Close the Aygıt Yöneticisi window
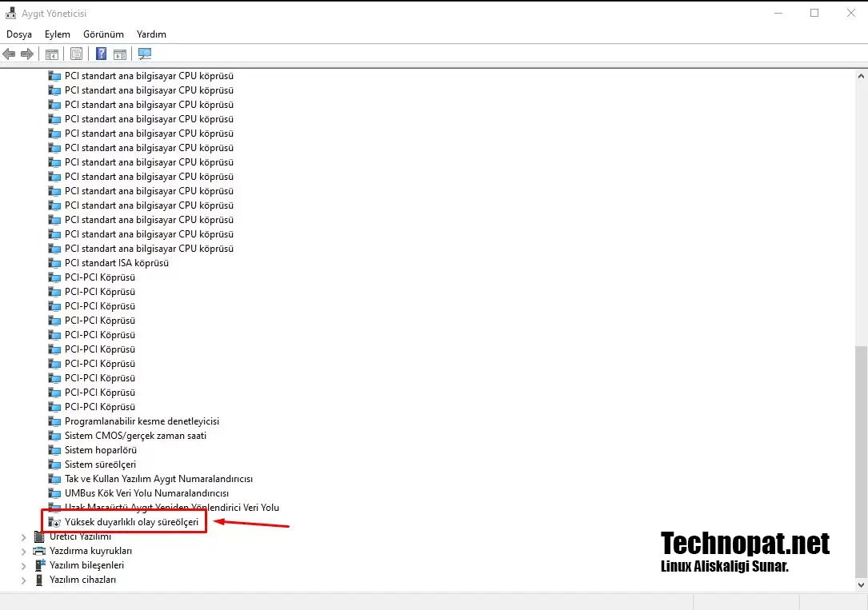868x610 pixels. pyautogui.click(x=851, y=14)
